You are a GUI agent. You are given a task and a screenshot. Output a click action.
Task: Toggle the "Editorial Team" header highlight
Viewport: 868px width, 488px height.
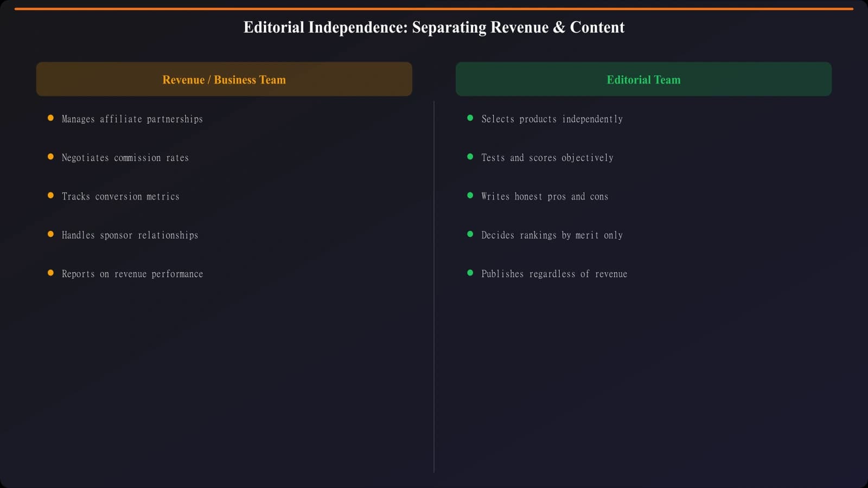643,79
